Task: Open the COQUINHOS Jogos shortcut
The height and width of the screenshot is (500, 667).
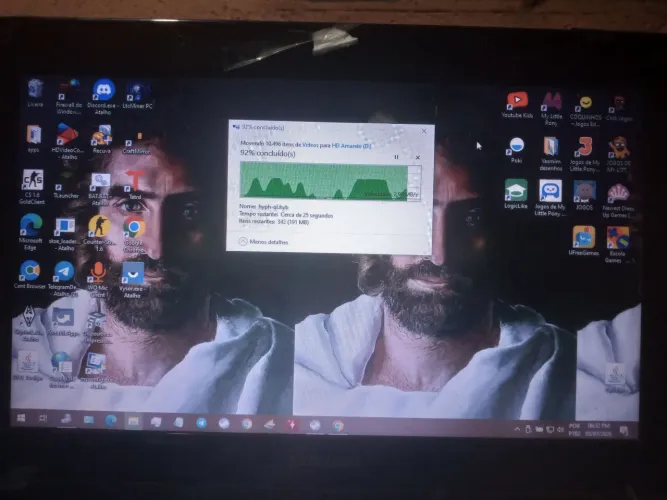Action: click(x=586, y=111)
